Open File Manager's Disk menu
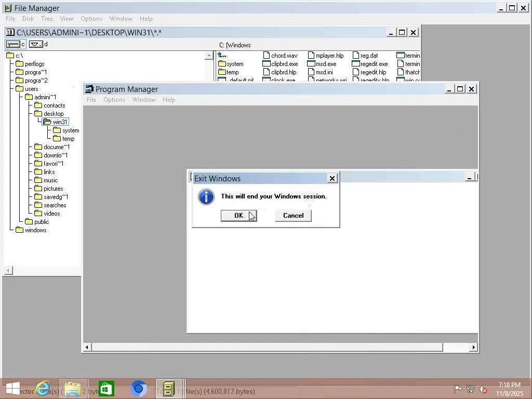The height and width of the screenshot is (399, 532). [28, 19]
